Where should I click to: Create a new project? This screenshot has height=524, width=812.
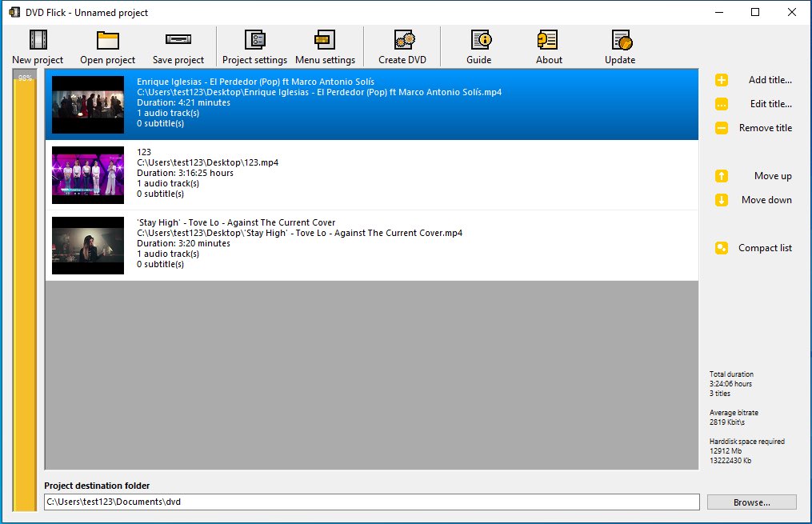coord(36,46)
